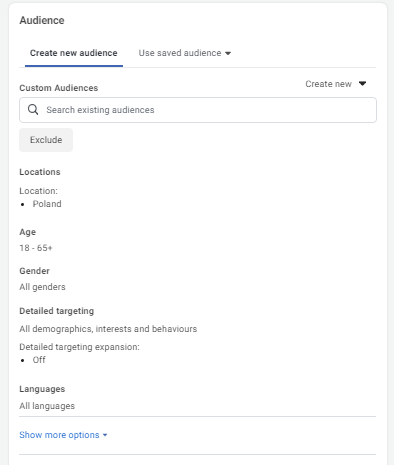Focus the Search existing audiences field

click(198, 110)
